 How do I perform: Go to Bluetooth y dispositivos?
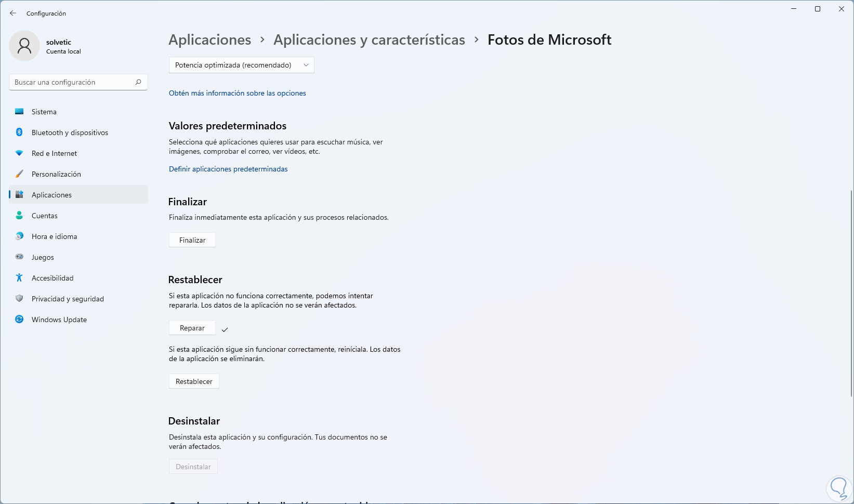[x=78, y=132]
